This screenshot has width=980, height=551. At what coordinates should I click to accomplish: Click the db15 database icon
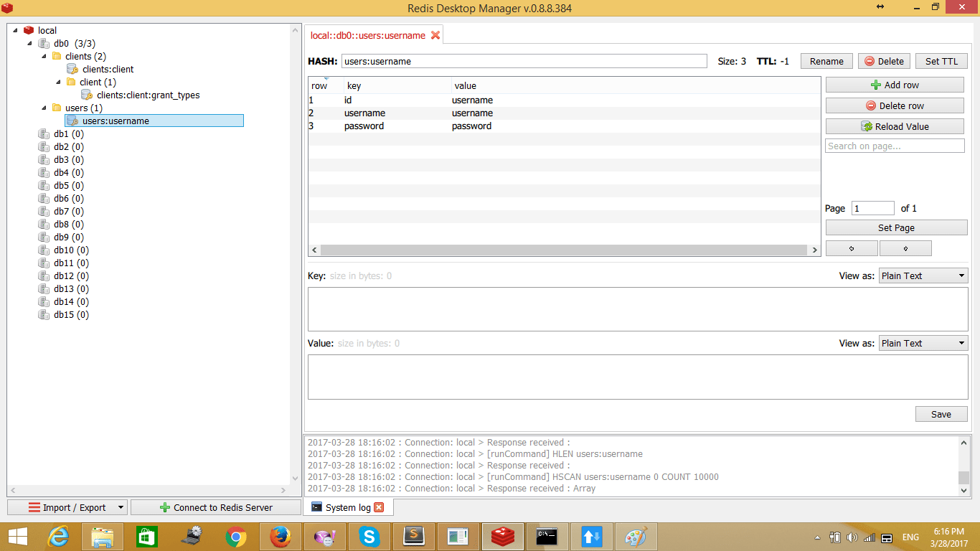[x=44, y=314]
